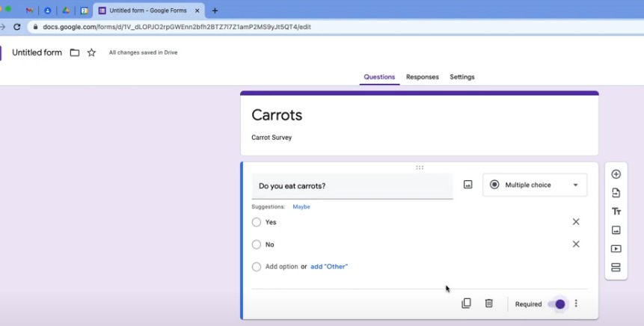Click the Import questions icon
The width and height of the screenshot is (644, 326).
coord(616,193)
